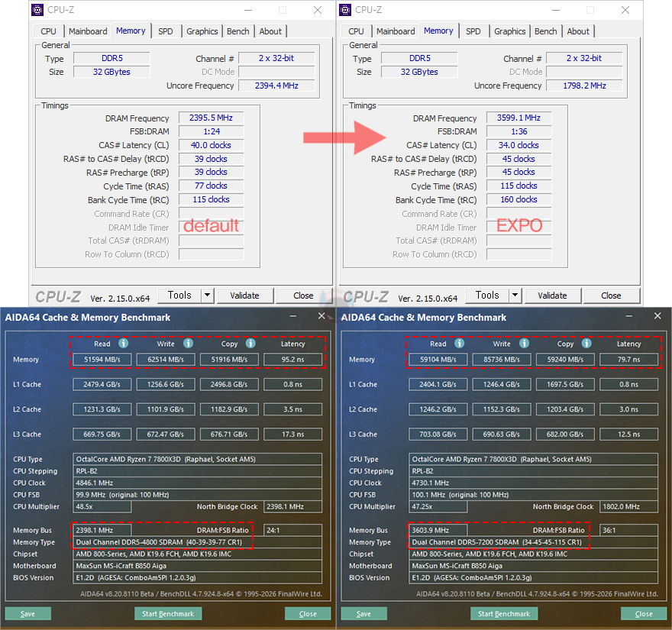Start Benchmark in right AIDA64 window

point(504,614)
